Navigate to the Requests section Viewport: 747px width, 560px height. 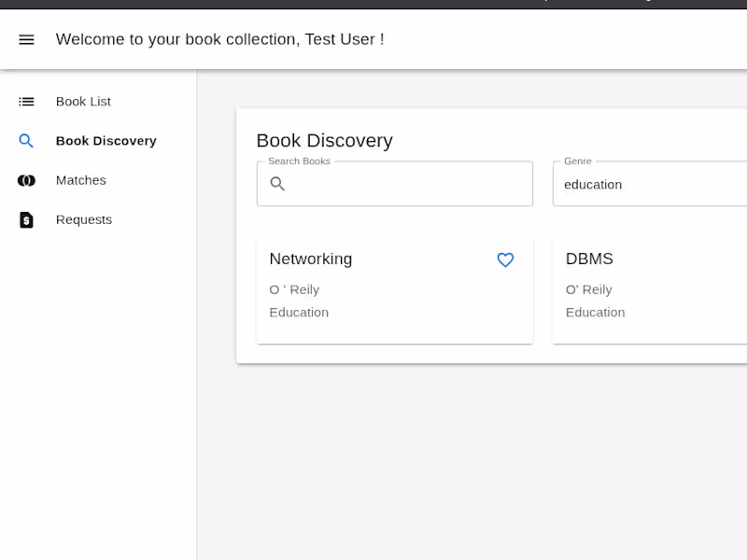[x=83, y=219]
